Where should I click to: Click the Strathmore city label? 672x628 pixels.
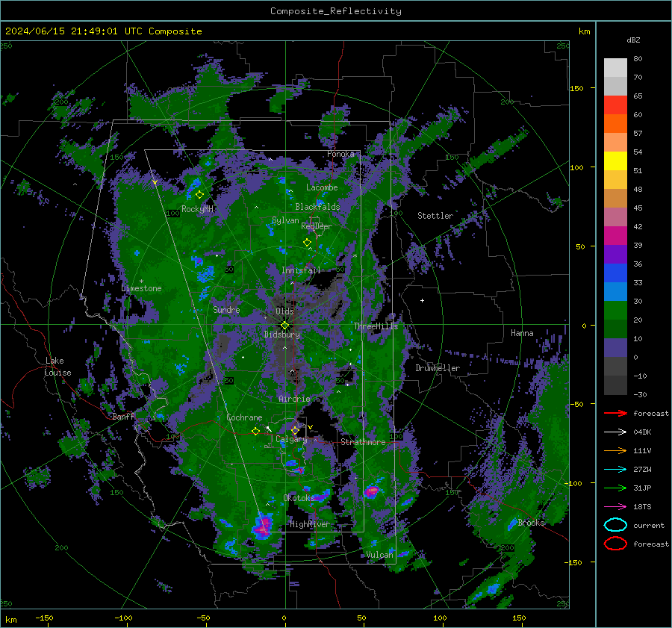click(x=363, y=442)
